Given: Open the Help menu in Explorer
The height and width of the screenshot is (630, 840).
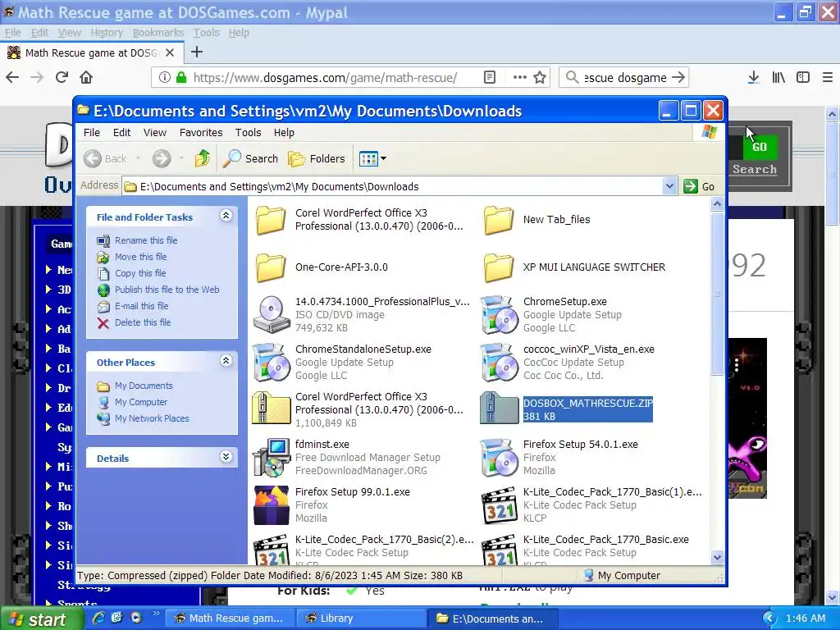Looking at the screenshot, I should [284, 132].
